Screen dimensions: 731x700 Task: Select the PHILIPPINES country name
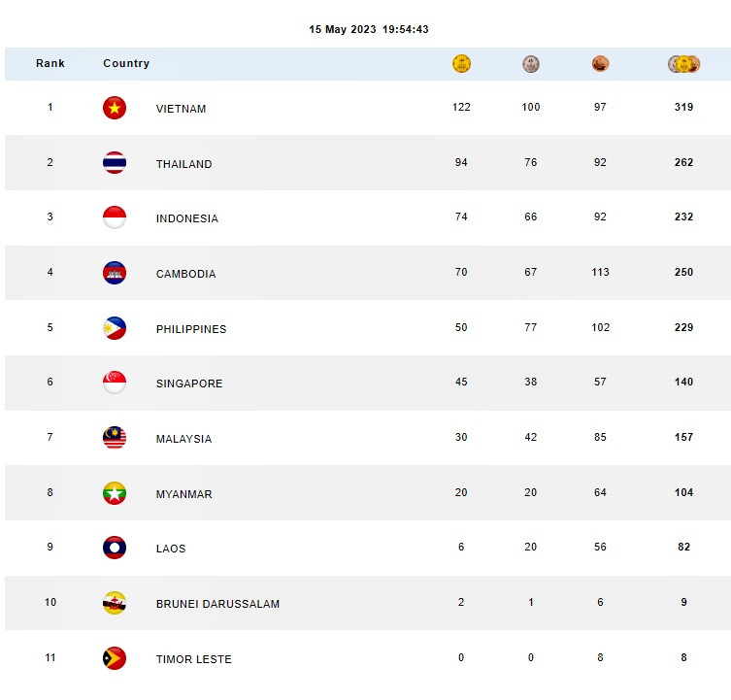[x=191, y=329]
